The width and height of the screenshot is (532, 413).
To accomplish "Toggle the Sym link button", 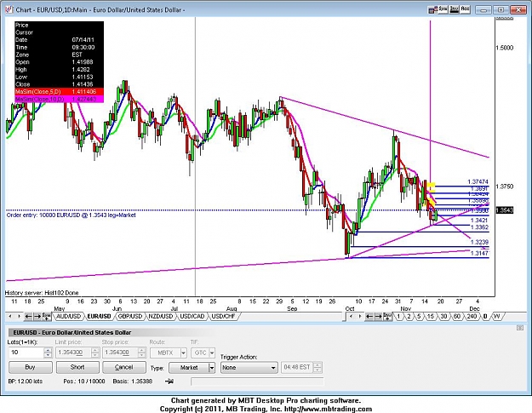I will 443,9.
